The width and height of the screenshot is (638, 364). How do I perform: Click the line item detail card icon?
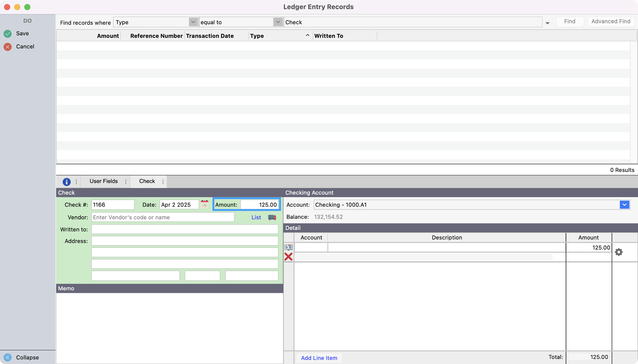point(288,247)
